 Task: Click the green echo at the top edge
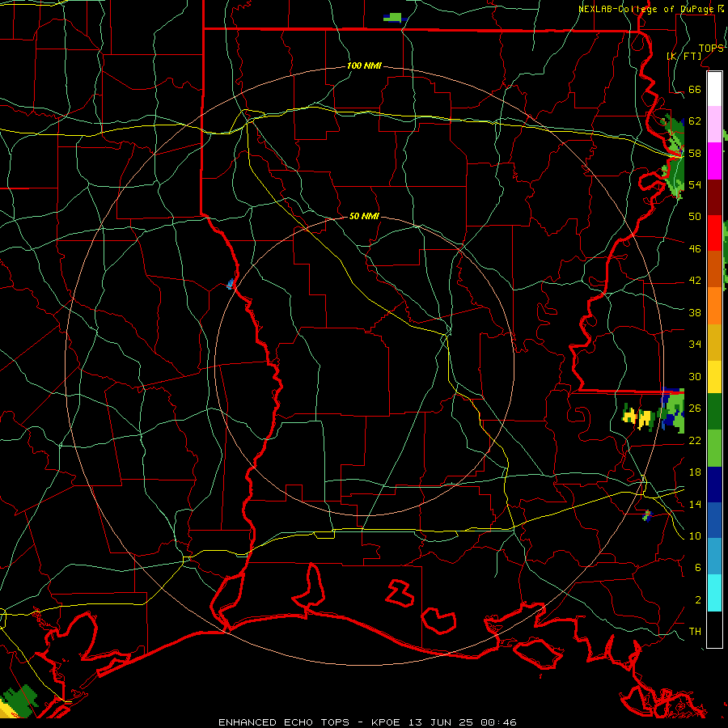pyautogui.click(x=395, y=18)
